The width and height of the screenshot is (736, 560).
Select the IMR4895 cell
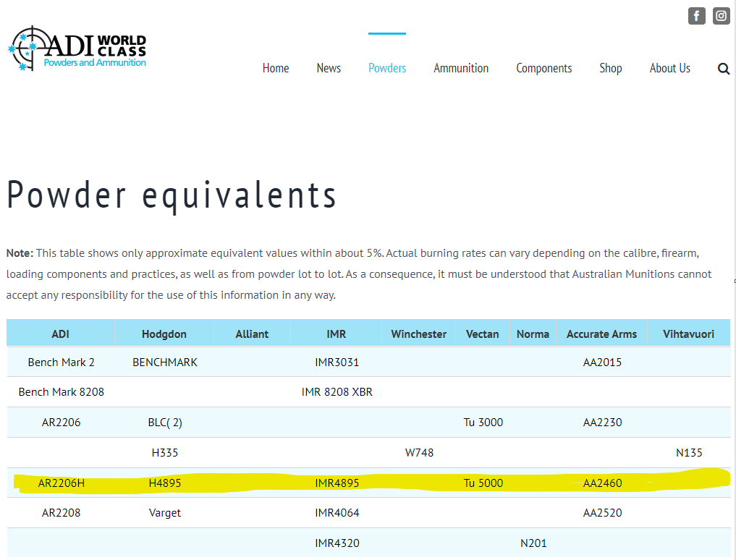click(x=337, y=483)
